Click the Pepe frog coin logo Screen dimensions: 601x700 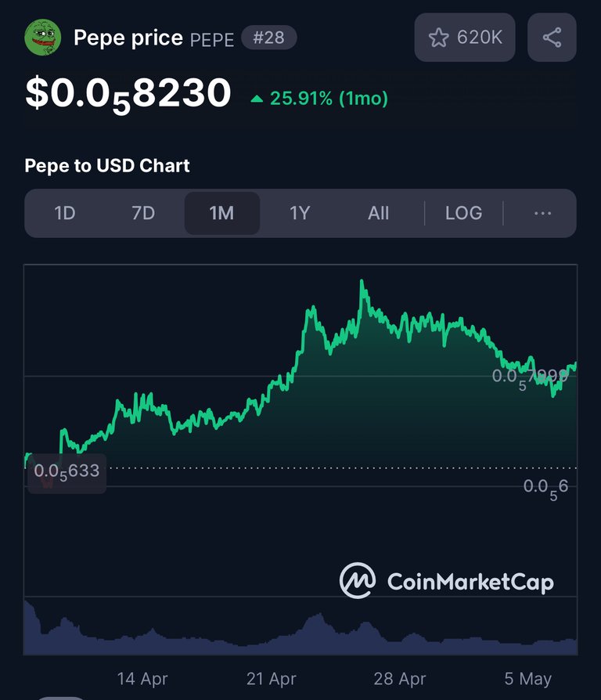pyautogui.click(x=42, y=37)
